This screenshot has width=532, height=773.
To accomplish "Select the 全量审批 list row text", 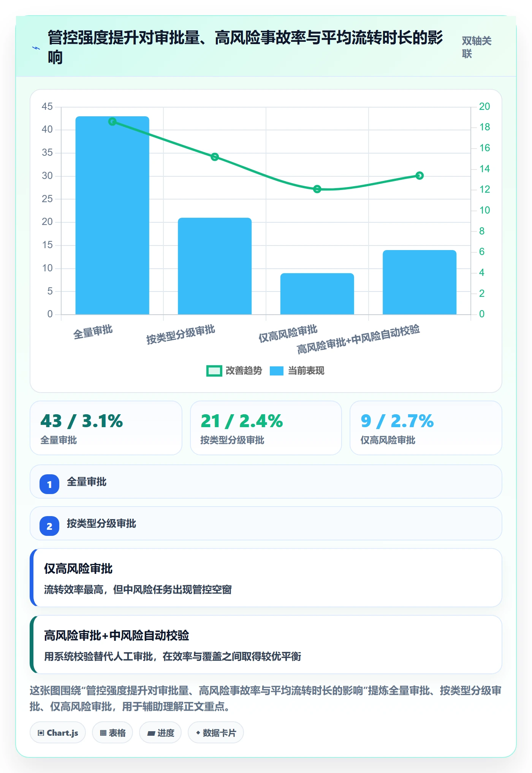I will 87,482.
